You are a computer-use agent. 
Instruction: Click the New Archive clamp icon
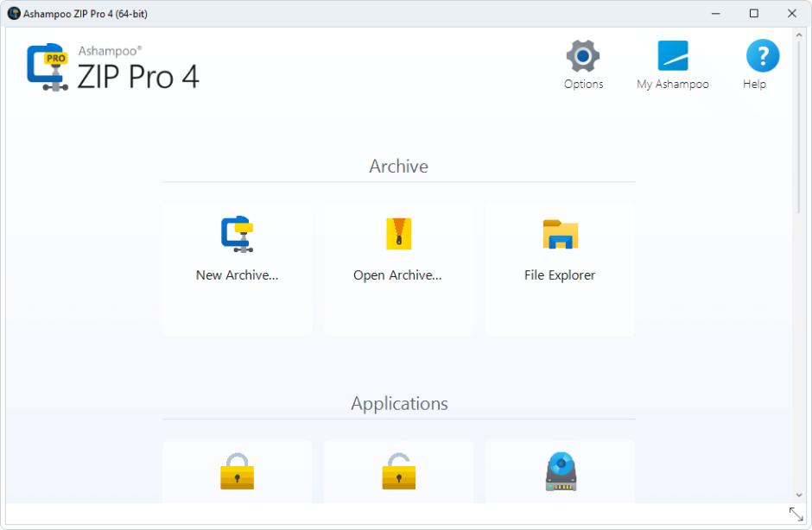pyautogui.click(x=238, y=234)
